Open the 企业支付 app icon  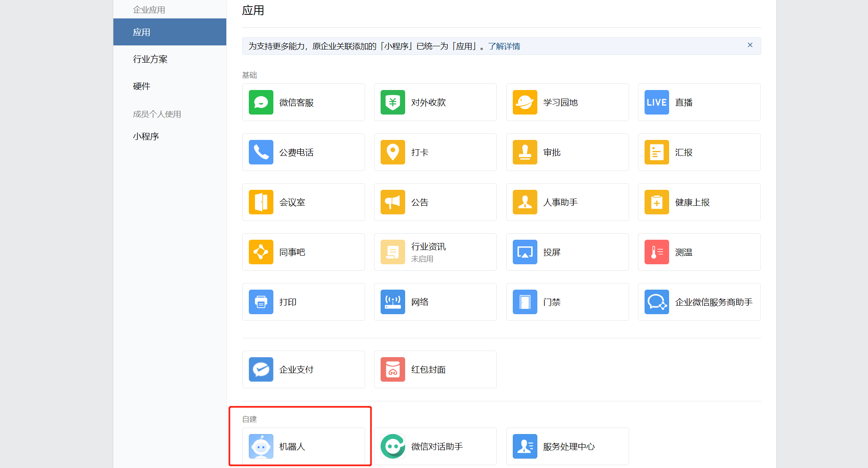(261, 369)
